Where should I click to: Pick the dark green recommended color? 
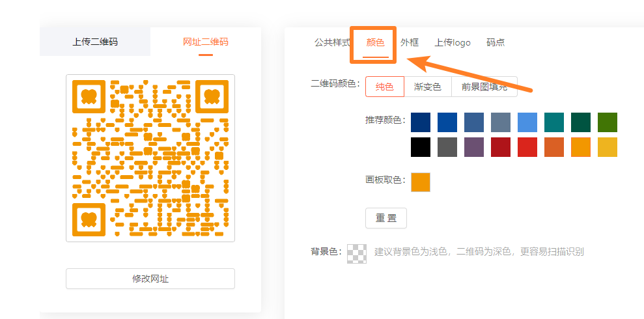(581, 122)
